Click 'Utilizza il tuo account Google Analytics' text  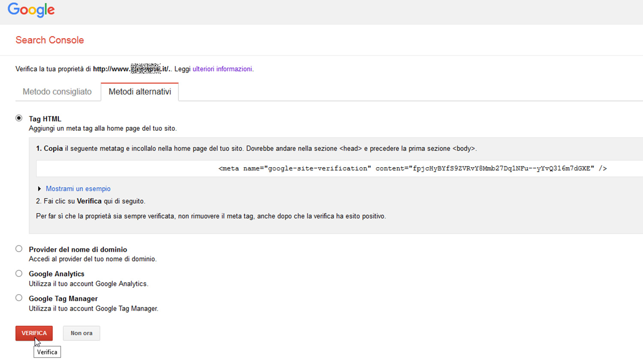coord(88,284)
